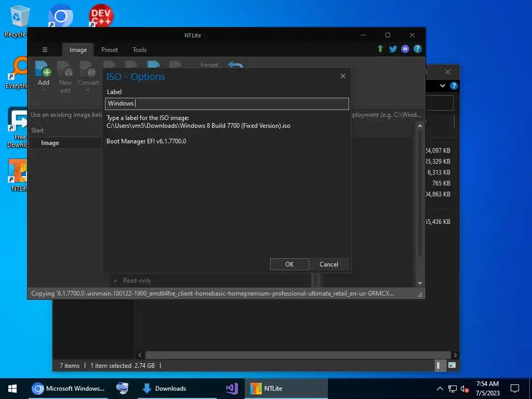Open the Windows Start menu
The width and height of the screenshot is (532, 399).
point(12,389)
